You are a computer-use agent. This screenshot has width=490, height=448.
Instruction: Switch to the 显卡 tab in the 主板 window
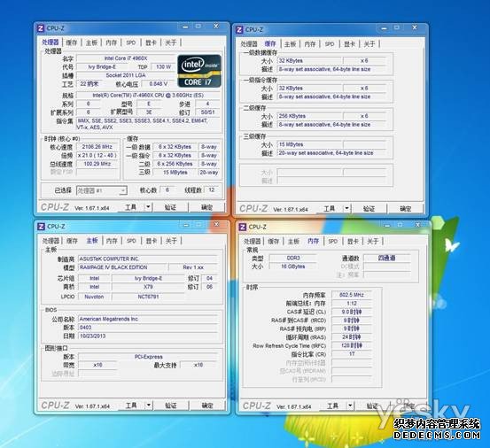tap(152, 241)
